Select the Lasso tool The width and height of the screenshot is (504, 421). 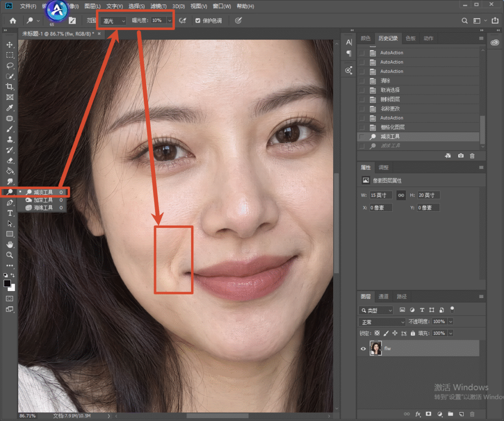[10, 65]
